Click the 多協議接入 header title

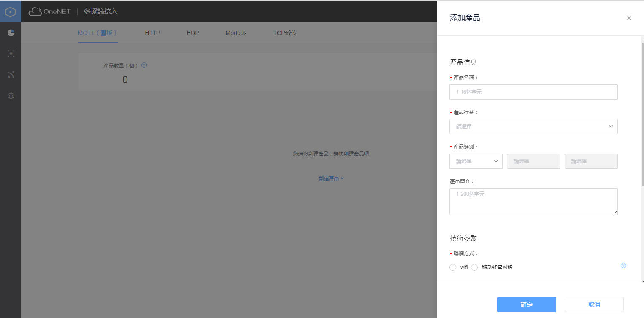pyautogui.click(x=101, y=12)
